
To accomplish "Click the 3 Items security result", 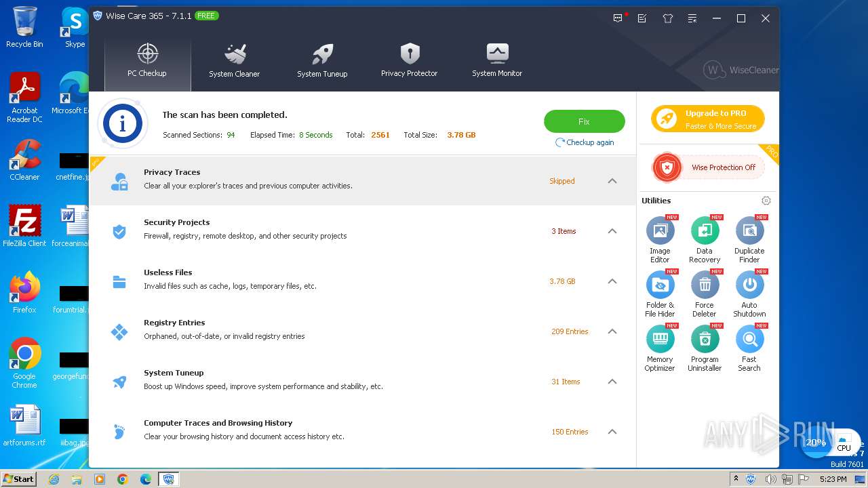I will [x=564, y=231].
